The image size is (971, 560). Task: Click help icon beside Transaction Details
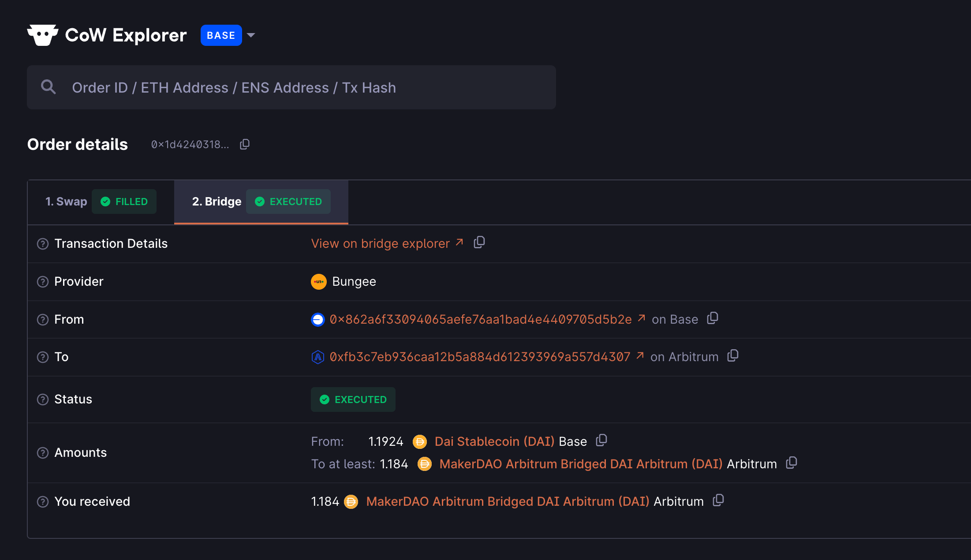pyautogui.click(x=43, y=244)
